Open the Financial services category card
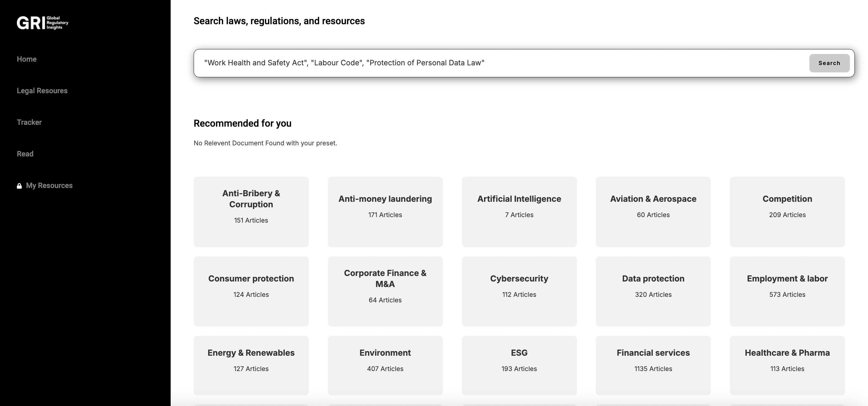Viewport: 868px width, 406px height. pyautogui.click(x=653, y=366)
